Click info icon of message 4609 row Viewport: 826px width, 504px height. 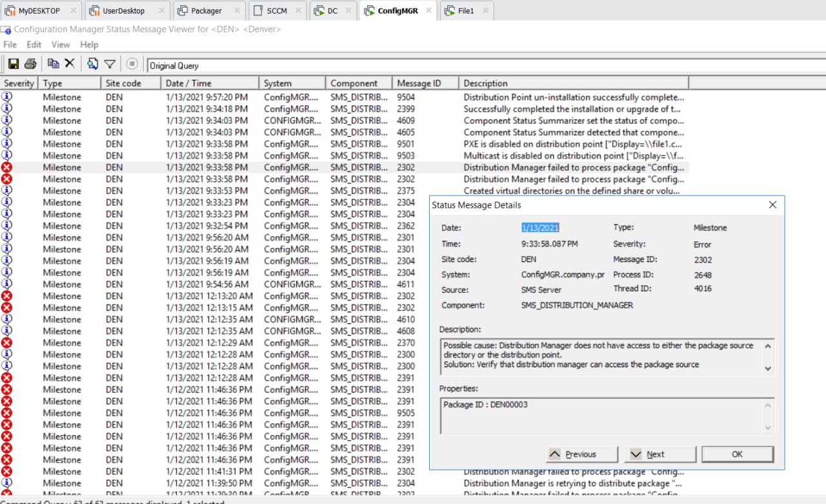[x=6, y=120]
